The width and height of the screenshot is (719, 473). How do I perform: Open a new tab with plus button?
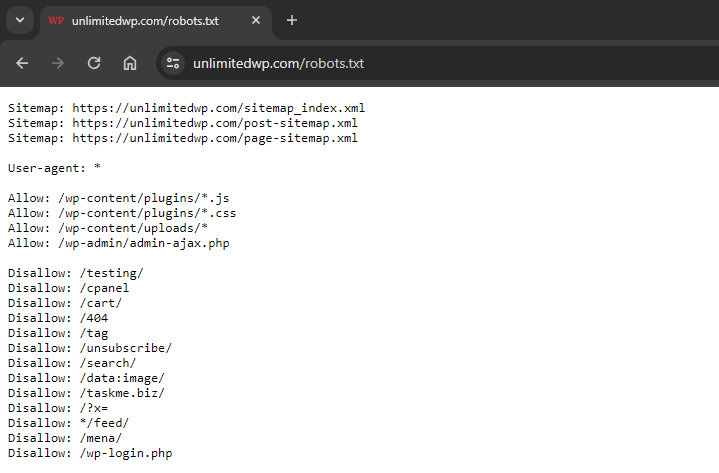coord(292,20)
